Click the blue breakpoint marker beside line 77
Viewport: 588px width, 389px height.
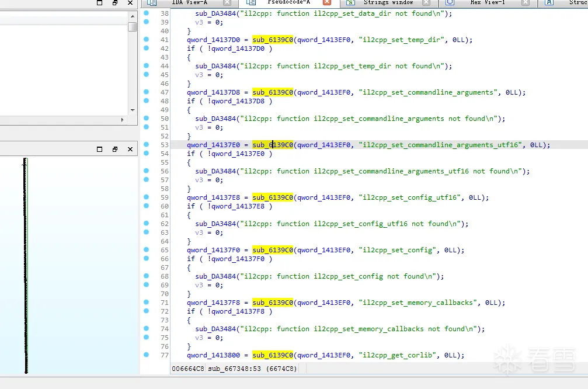(145, 355)
